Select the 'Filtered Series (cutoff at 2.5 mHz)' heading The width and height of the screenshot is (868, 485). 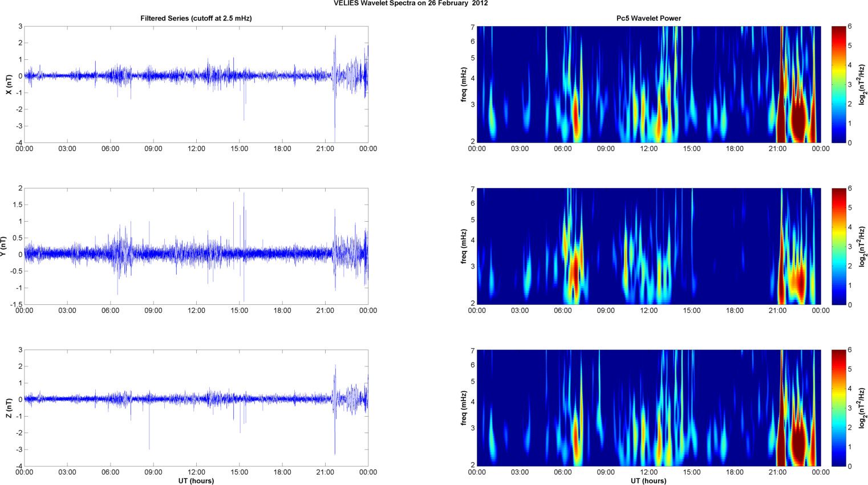[x=196, y=18]
